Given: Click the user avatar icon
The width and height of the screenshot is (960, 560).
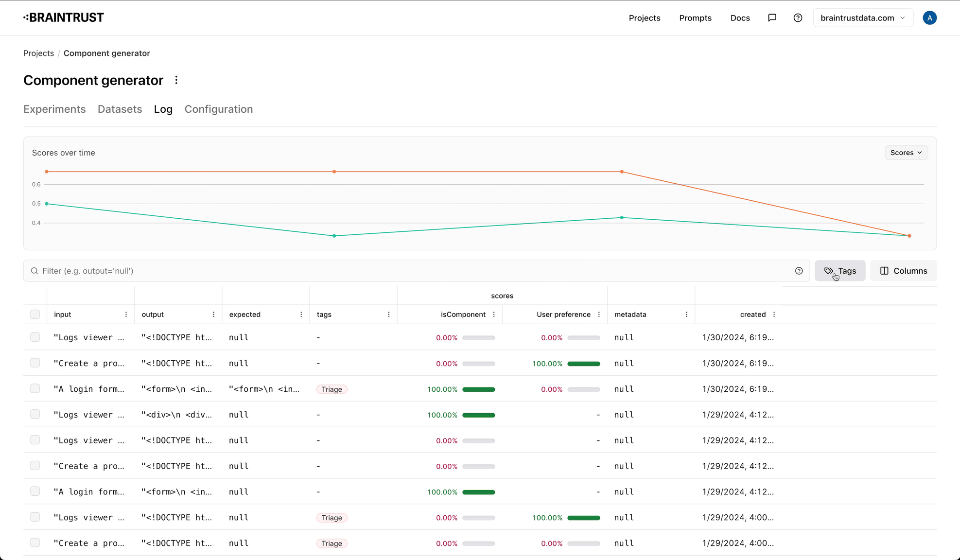Looking at the screenshot, I should click(929, 18).
